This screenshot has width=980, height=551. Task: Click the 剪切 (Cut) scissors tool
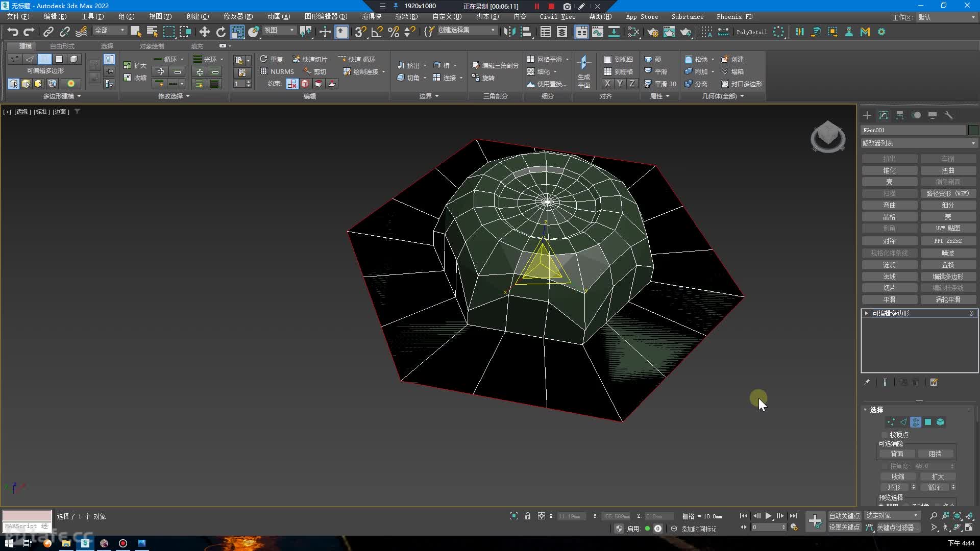coord(315,71)
